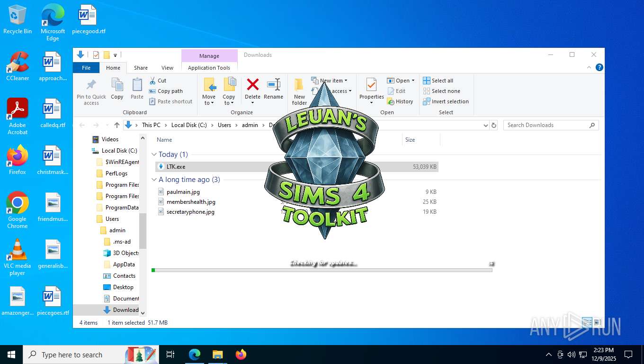The image size is (644, 364).
Task: Click Select none in ribbon
Action: point(441,91)
